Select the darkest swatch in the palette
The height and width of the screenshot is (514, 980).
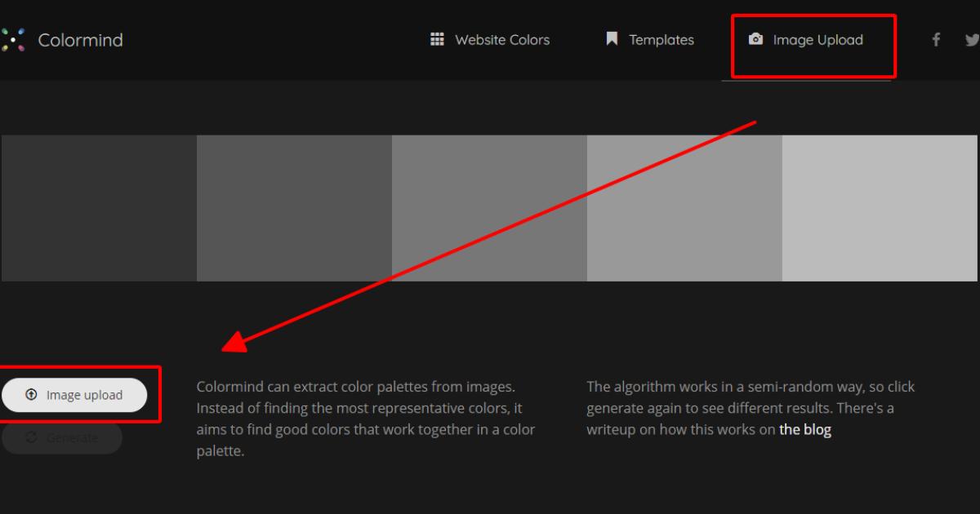click(x=98, y=207)
